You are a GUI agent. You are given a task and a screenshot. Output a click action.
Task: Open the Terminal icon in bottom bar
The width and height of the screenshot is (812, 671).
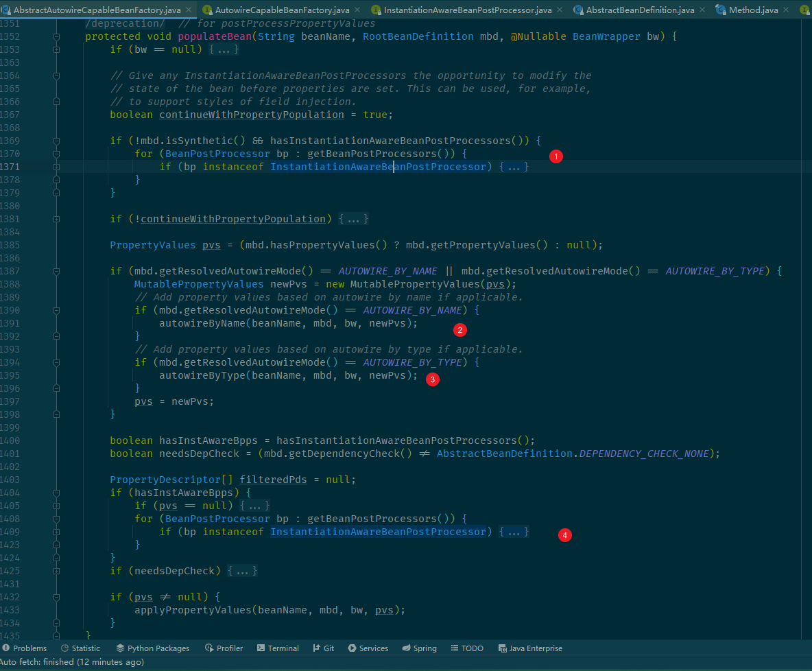point(261,648)
